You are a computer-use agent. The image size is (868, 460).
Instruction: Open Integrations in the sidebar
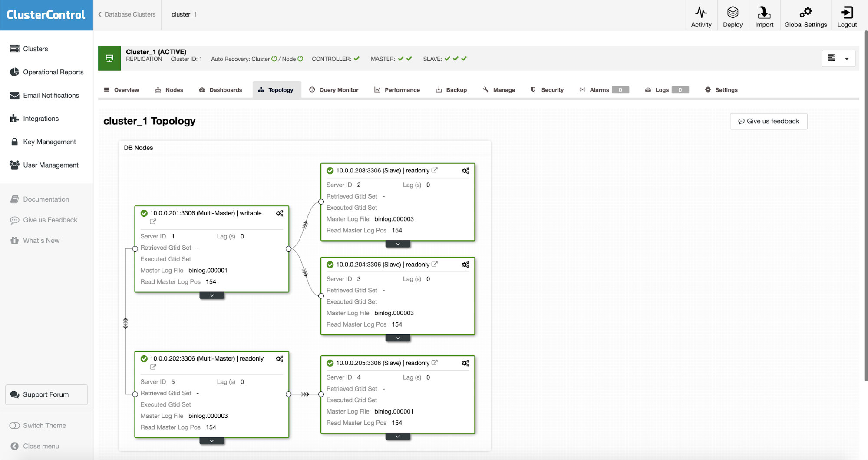[40, 119]
